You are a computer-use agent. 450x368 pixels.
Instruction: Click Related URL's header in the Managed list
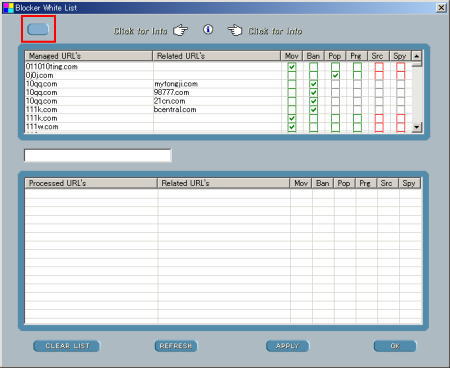coord(217,56)
